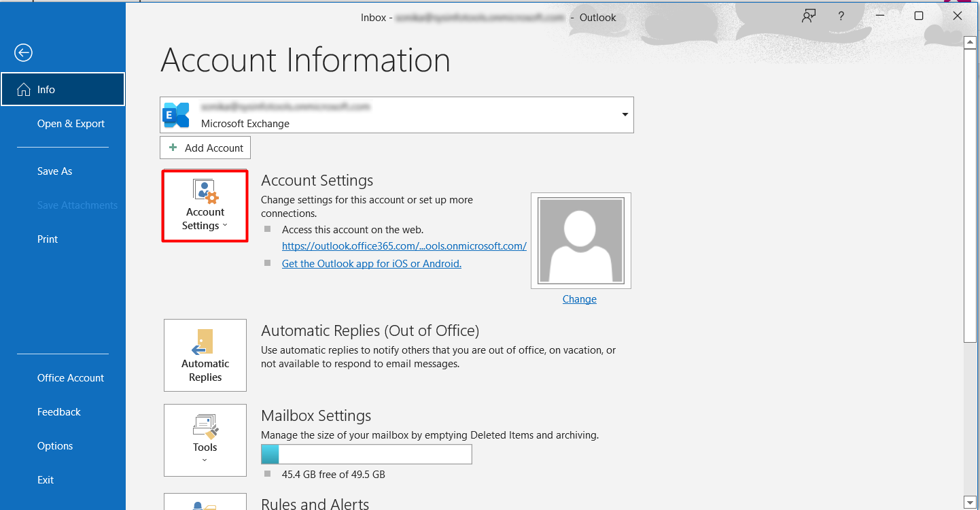Click the 'Mailbox Settings' heading
Screen dimensions: 980x510
tap(316, 415)
